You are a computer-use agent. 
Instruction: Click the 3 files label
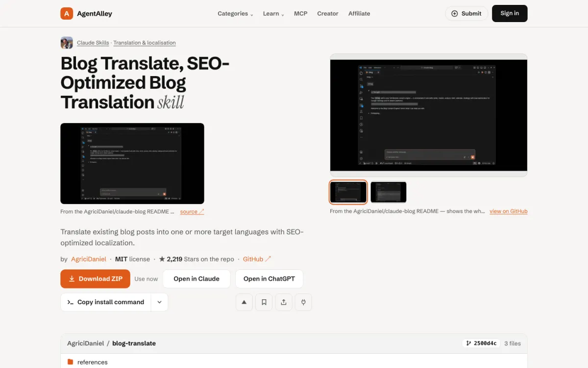click(513, 343)
